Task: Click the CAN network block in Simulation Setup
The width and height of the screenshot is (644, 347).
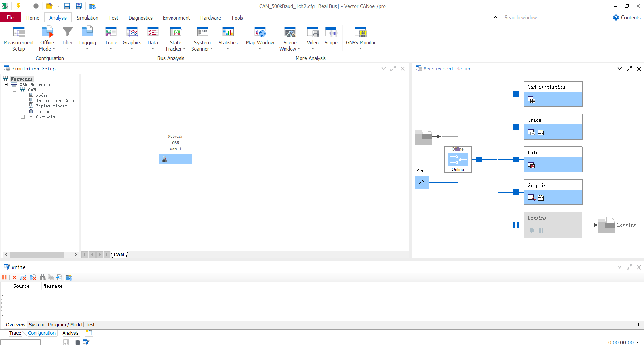Action: [x=175, y=148]
